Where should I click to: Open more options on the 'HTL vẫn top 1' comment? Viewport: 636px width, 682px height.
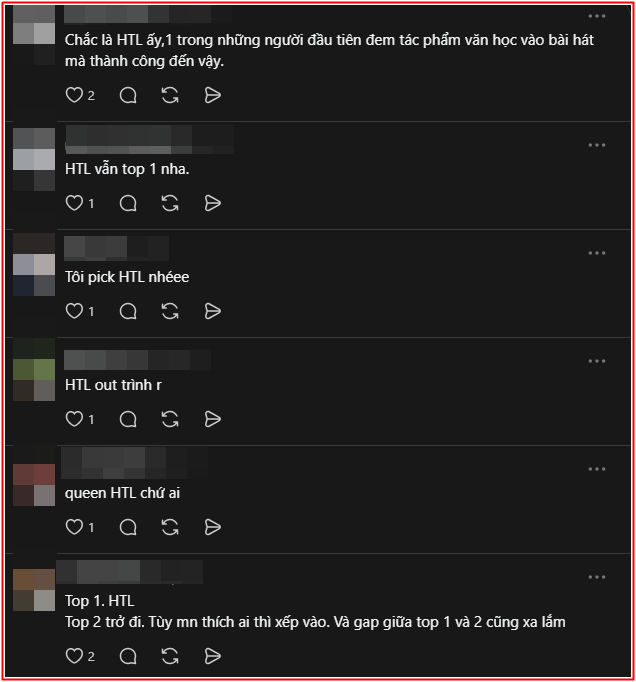[x=597, y=145]
